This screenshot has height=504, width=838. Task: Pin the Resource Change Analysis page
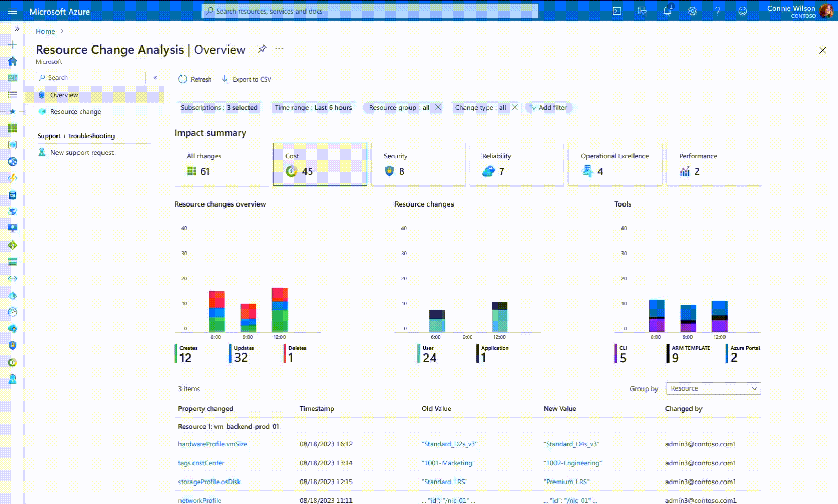coord(262,49)
